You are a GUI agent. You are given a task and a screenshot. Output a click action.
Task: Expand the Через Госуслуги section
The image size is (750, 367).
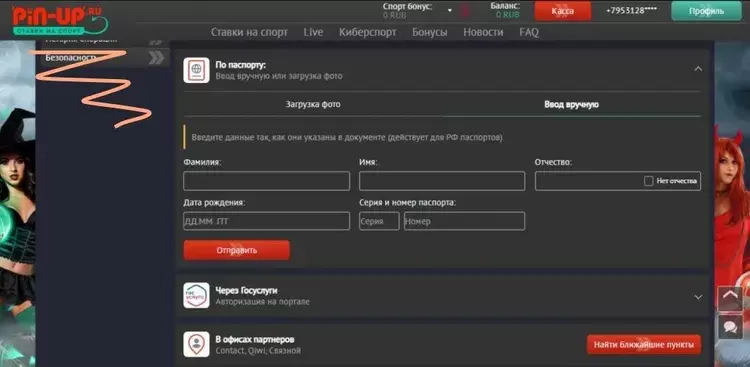point(698,297)
